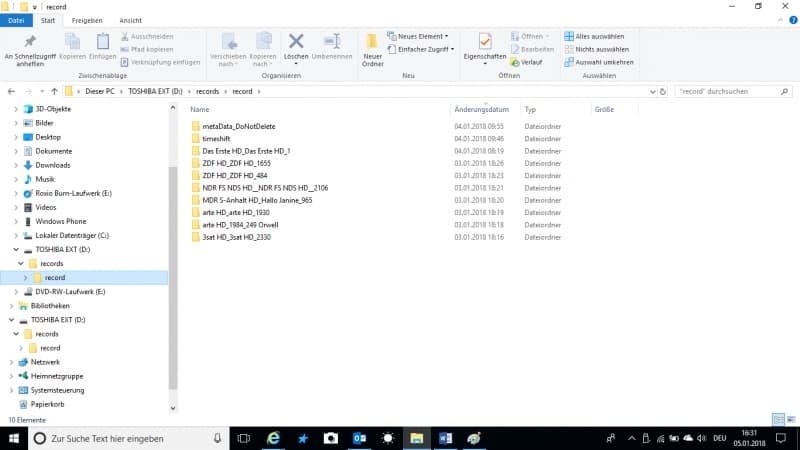Expand the Downloads tree node

16,165
